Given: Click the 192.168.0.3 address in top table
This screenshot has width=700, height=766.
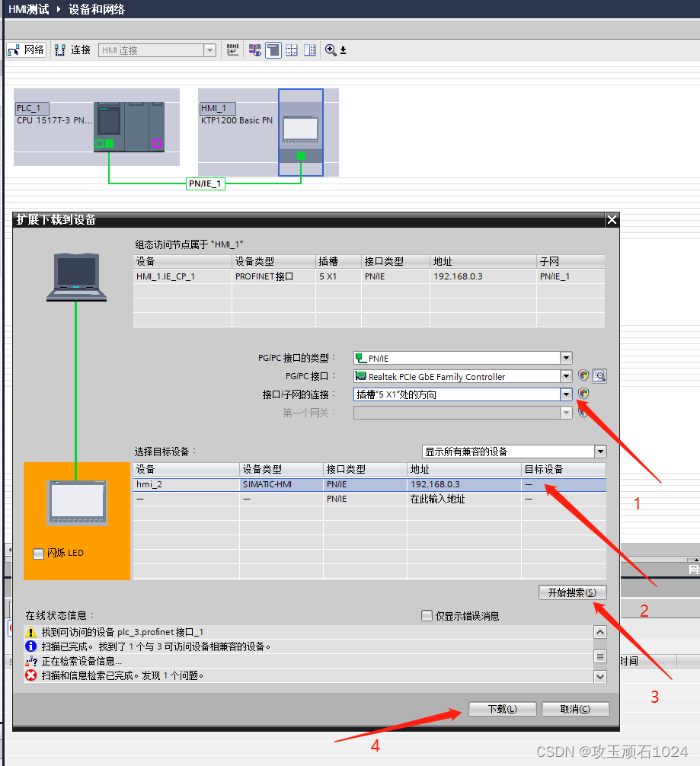Looking at the screenshot, I should point(458,276).
